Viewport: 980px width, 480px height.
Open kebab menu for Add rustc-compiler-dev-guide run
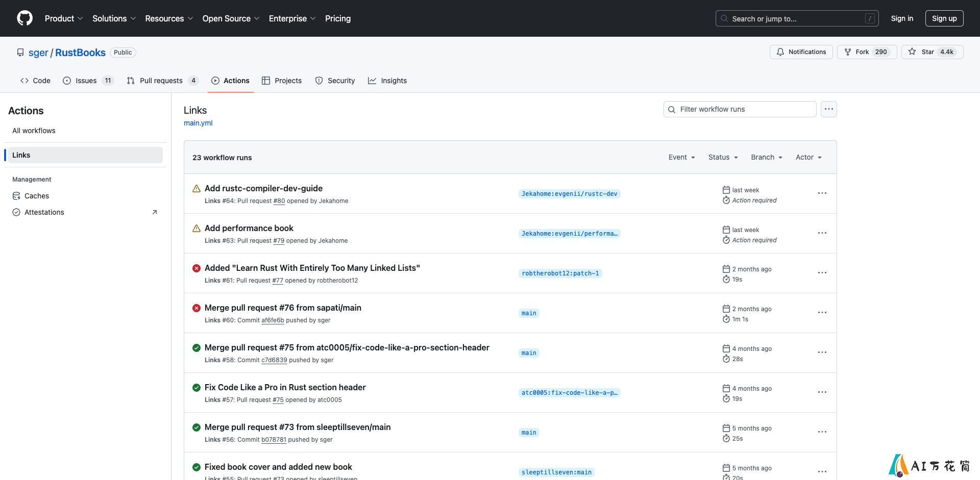[x=822, y=193]
